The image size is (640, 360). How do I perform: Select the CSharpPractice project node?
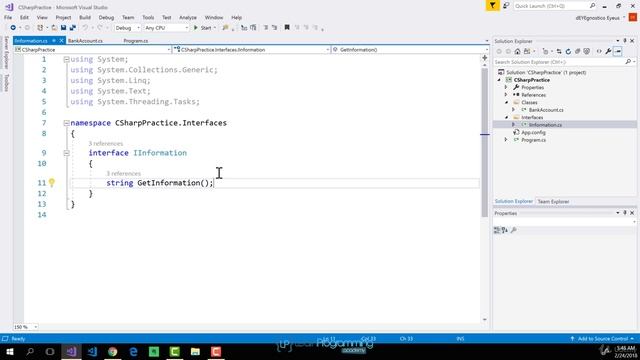[x=531, y=80]
